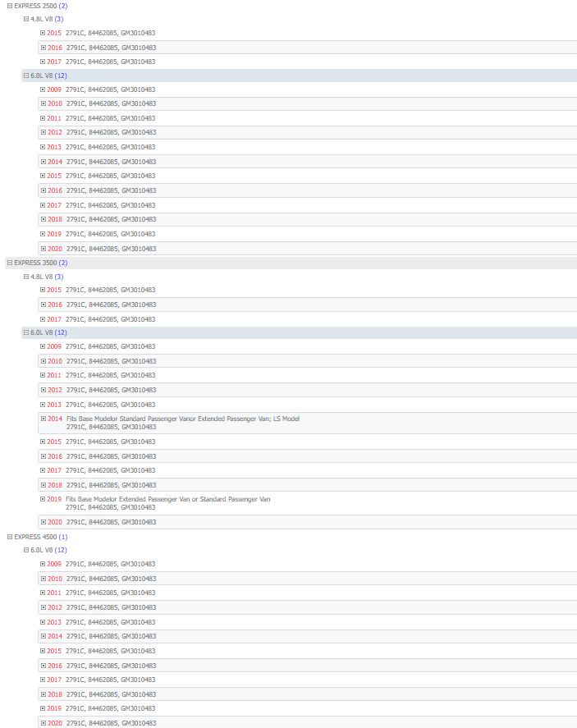
Task: Click part numbers in EXPRESS 2500 6.0L 2017 row
Action: (111, 205)
